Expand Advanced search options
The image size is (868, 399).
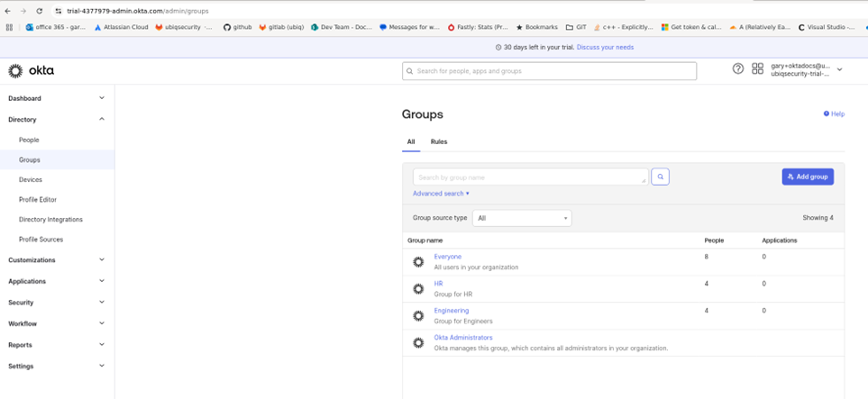tap(441, 194)
